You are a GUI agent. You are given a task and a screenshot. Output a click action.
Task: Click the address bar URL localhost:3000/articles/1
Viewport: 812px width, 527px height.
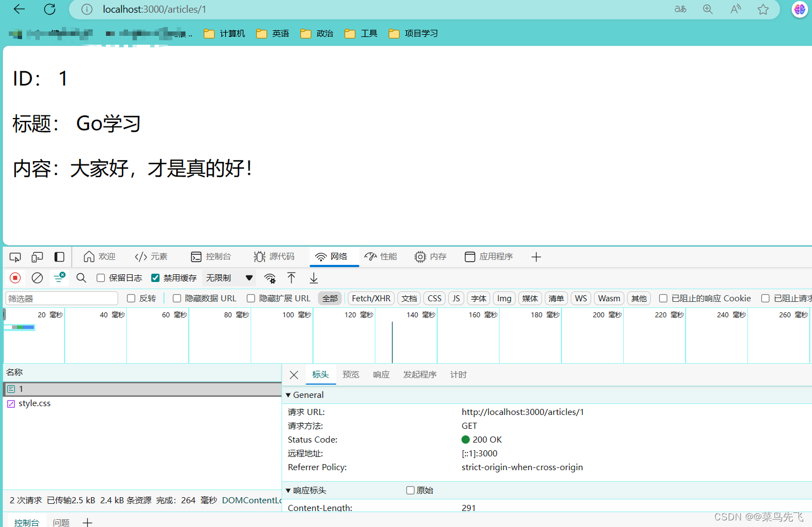tap(155, 9)
